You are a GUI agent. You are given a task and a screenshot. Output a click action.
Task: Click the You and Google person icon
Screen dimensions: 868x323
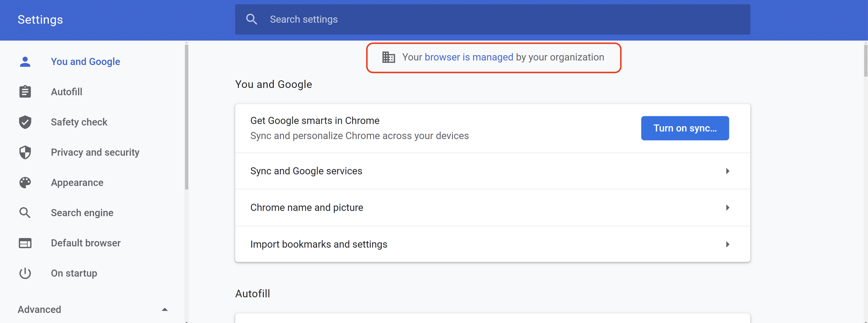25,61
